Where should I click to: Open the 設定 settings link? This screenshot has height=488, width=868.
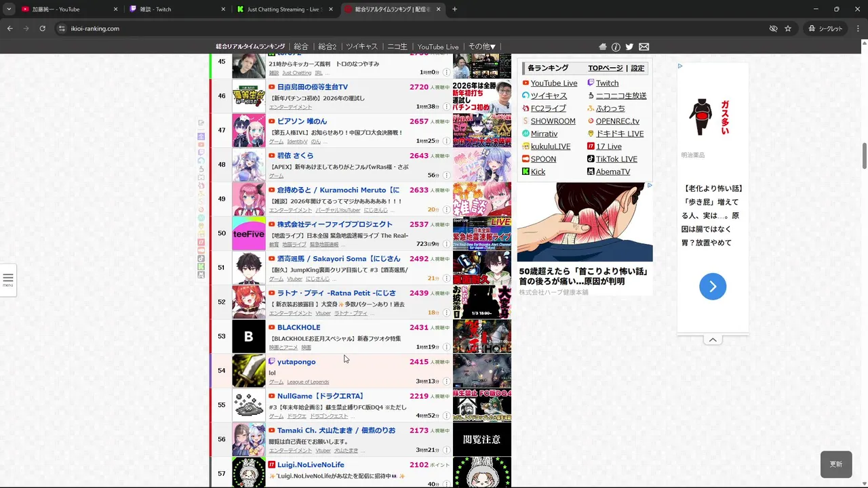(x=637, y=68)
